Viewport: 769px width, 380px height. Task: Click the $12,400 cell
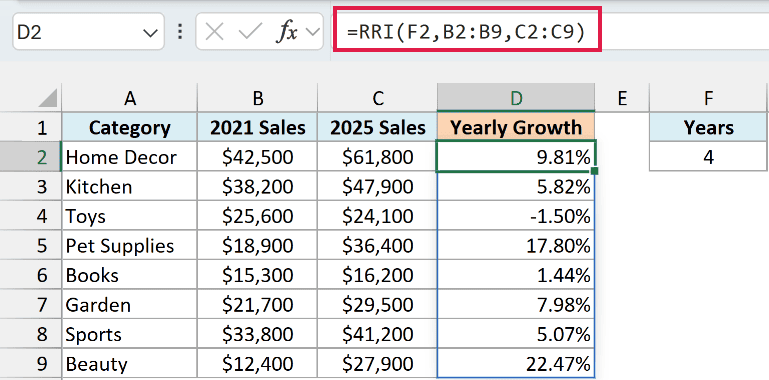[x=257, y=364]
